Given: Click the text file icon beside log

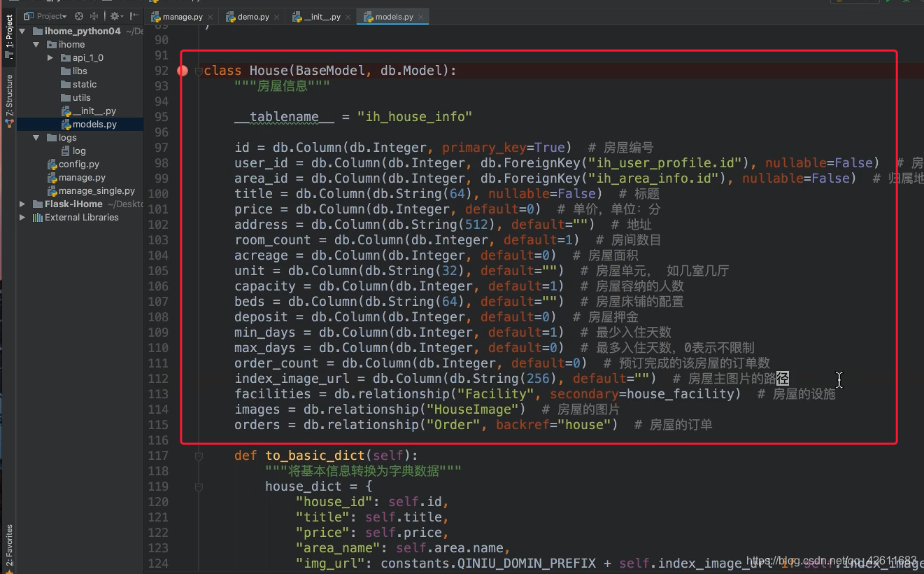Looking at the screenshot, I should (65, 151).
